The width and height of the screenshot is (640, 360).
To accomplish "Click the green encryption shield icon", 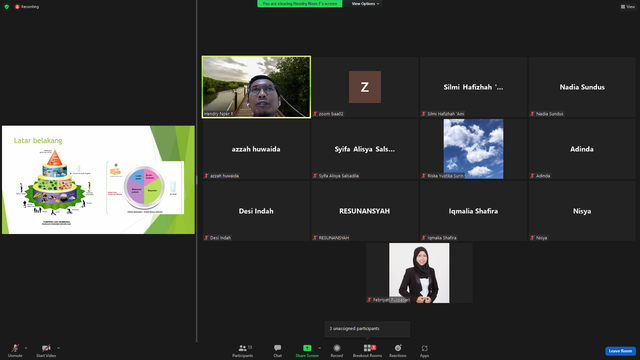I will (x=7, y=7).
